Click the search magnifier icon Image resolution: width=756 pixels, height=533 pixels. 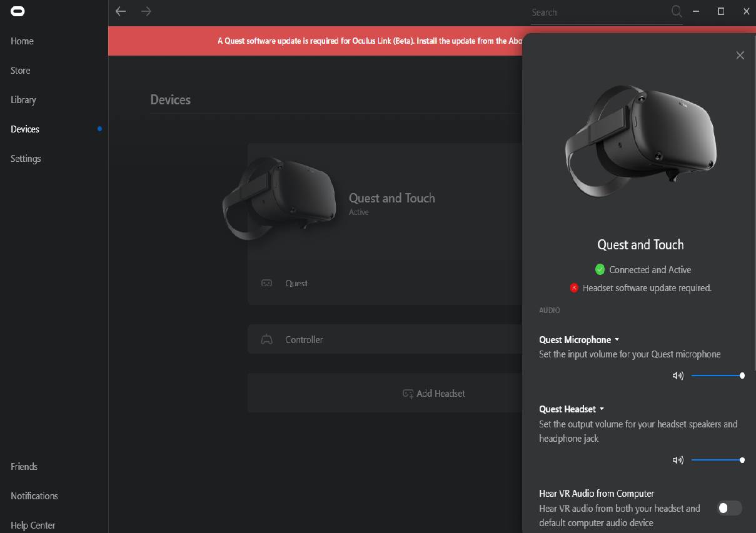pyautogui.click(x=677, y=11)
